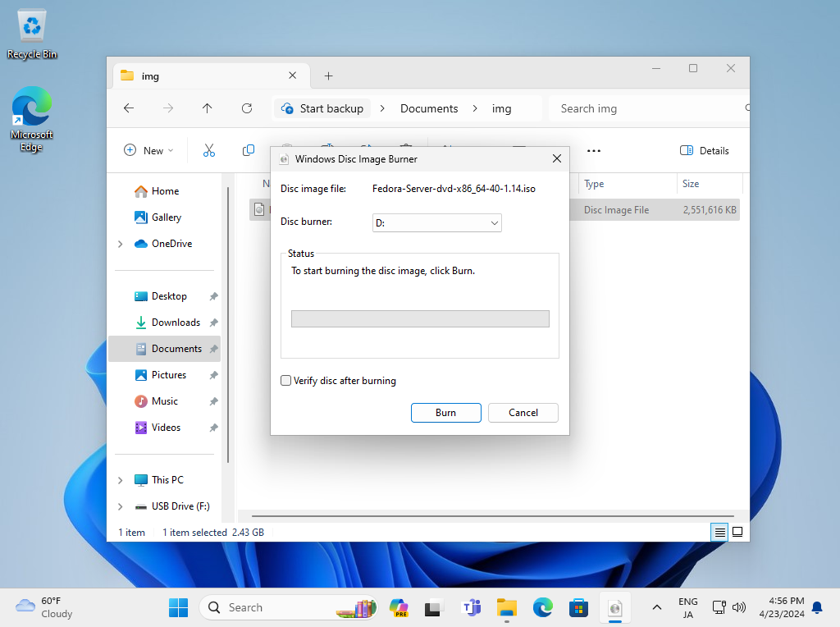Enable Verify disc after burning
The height and width of the screenshot is (627, 840).
[x=285, y=380]
